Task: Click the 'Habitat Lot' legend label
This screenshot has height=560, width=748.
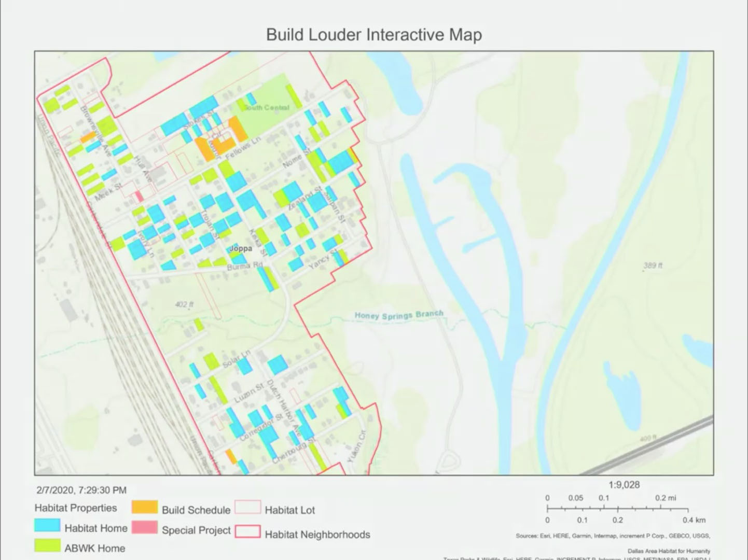Action: coord(290,510)
